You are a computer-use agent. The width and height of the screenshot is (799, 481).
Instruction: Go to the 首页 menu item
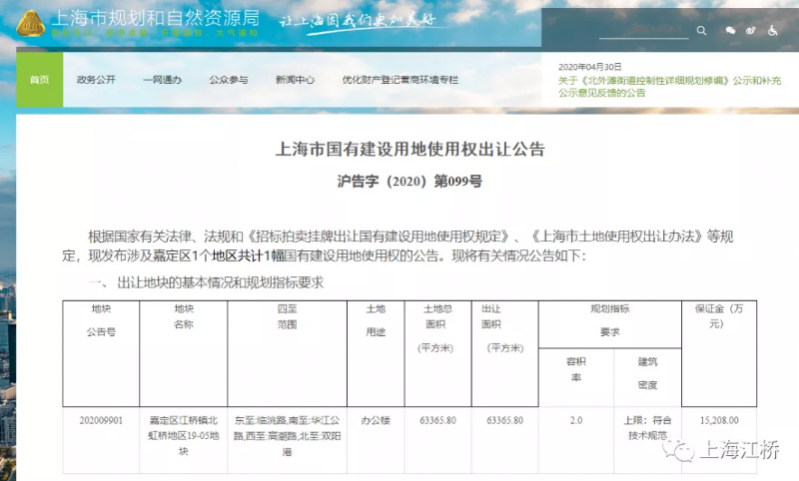tap(40, 79)
